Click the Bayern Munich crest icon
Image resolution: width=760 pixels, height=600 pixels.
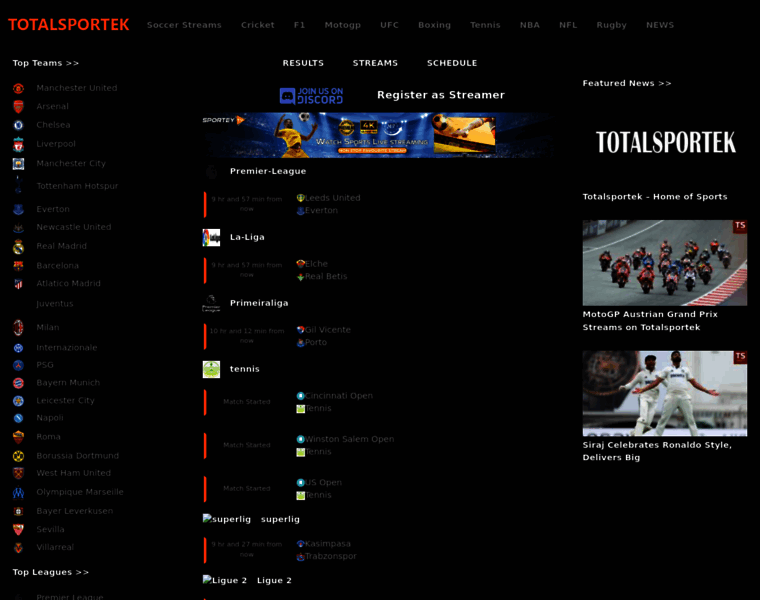[18, 383]
